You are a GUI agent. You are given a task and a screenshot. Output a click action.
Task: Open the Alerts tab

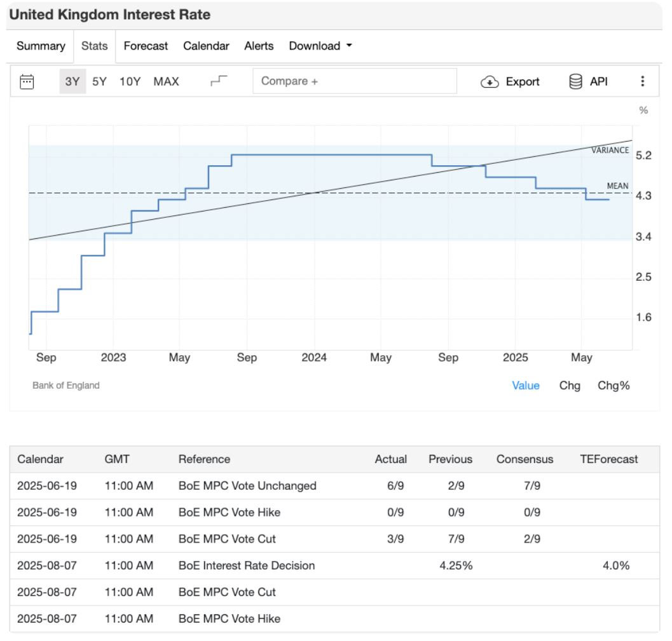[259, 46]
